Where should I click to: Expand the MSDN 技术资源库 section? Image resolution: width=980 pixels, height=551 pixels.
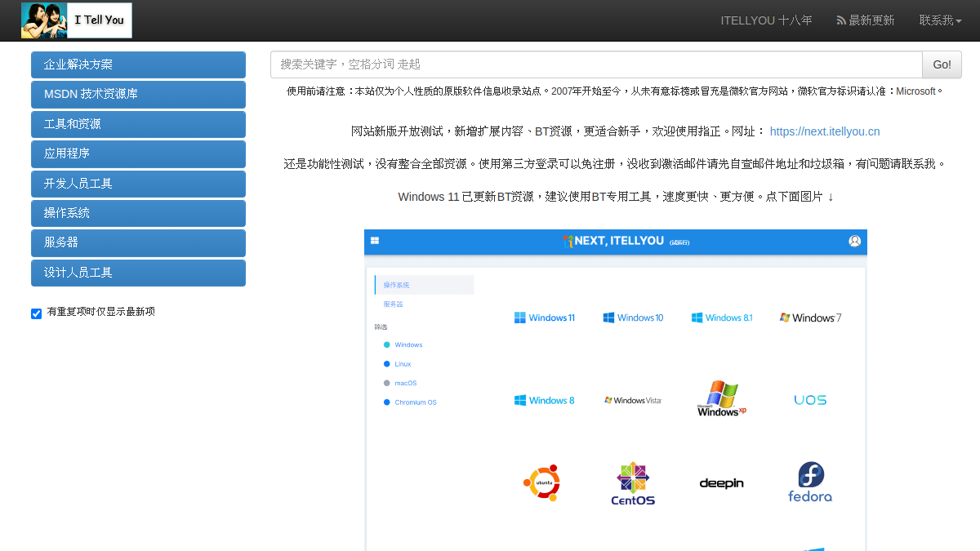[x=138, y=95]
